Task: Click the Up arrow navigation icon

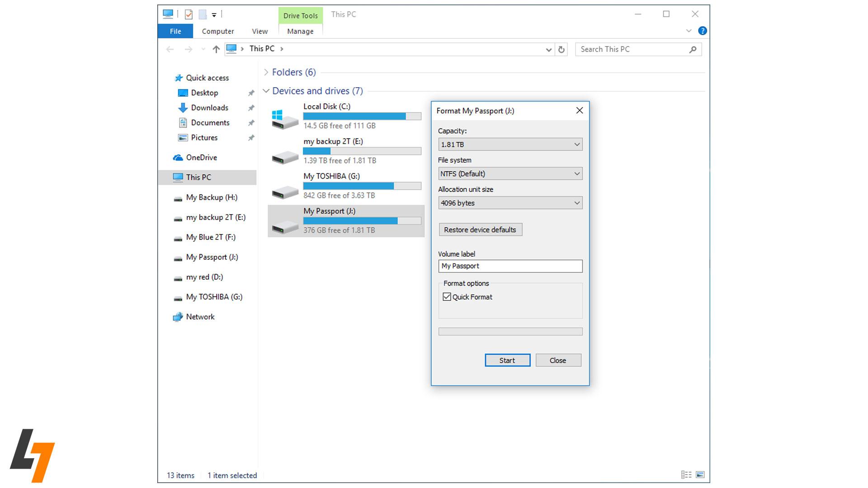Action: tap(216, 49)
